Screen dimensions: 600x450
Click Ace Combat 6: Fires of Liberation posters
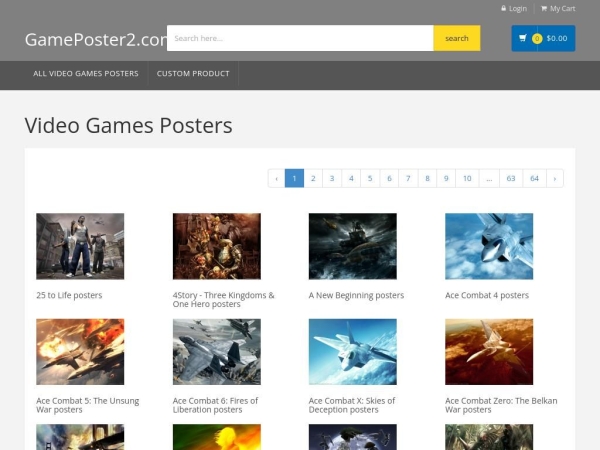coord(215,405)
